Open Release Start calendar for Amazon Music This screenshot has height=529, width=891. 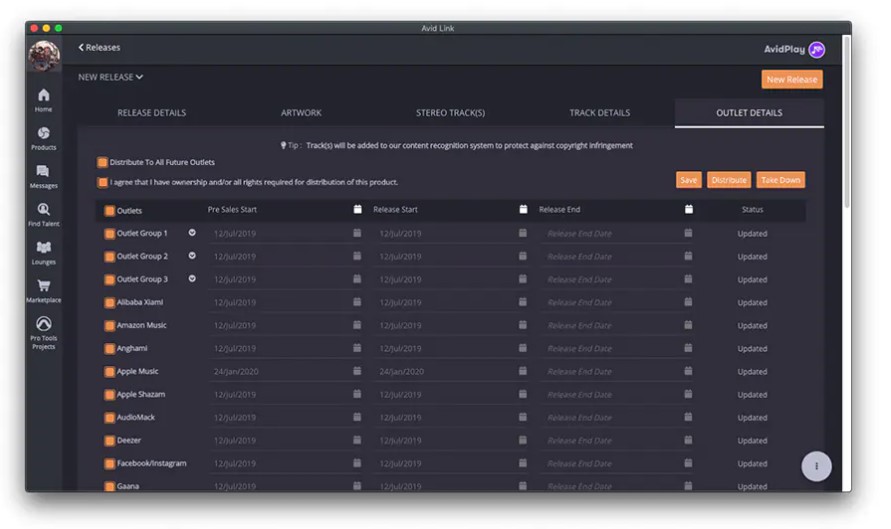click(x=522, y=325)
